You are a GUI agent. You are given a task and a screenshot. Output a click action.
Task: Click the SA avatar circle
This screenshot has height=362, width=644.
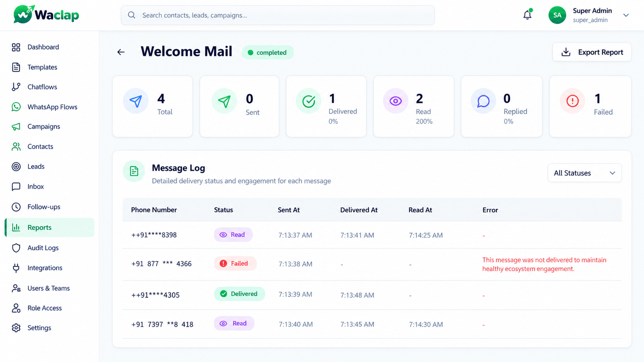[557, 15]
